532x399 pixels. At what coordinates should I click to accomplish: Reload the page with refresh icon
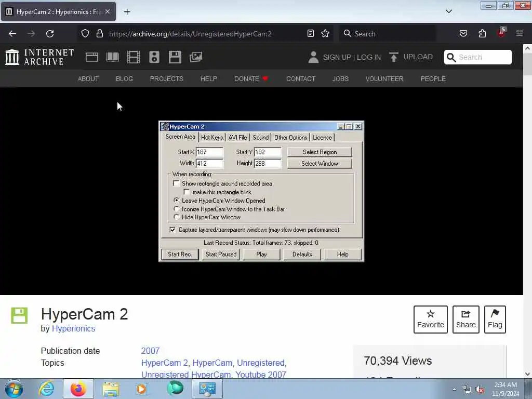[50, 34]
